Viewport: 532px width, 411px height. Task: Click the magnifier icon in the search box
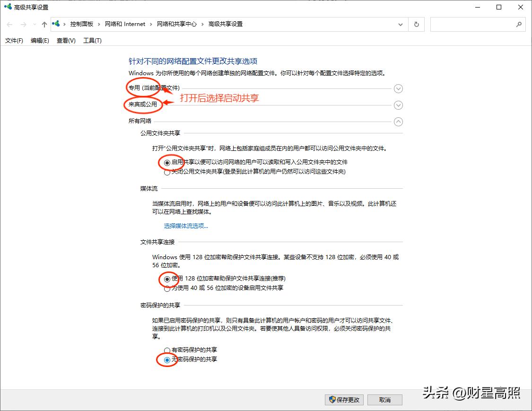pos(519,24)
